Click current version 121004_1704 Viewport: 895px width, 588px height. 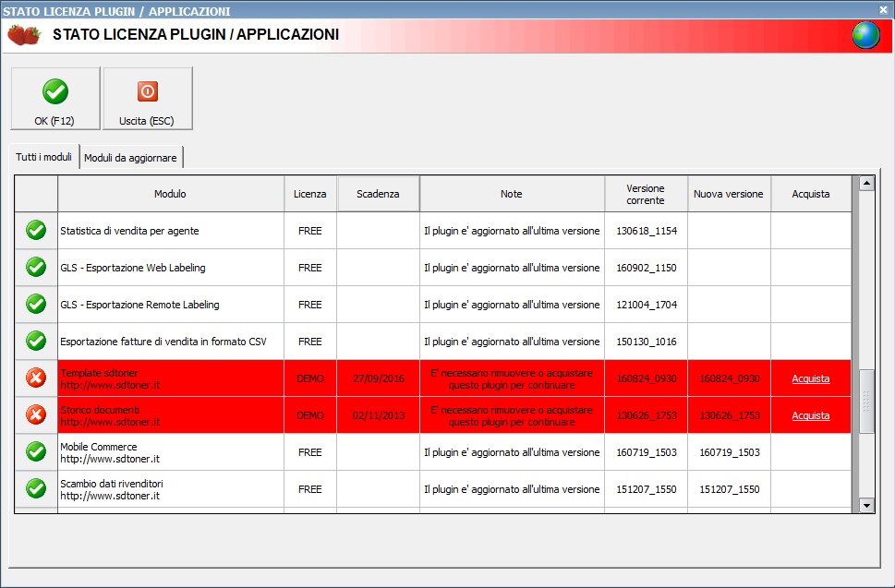point(647,305)
